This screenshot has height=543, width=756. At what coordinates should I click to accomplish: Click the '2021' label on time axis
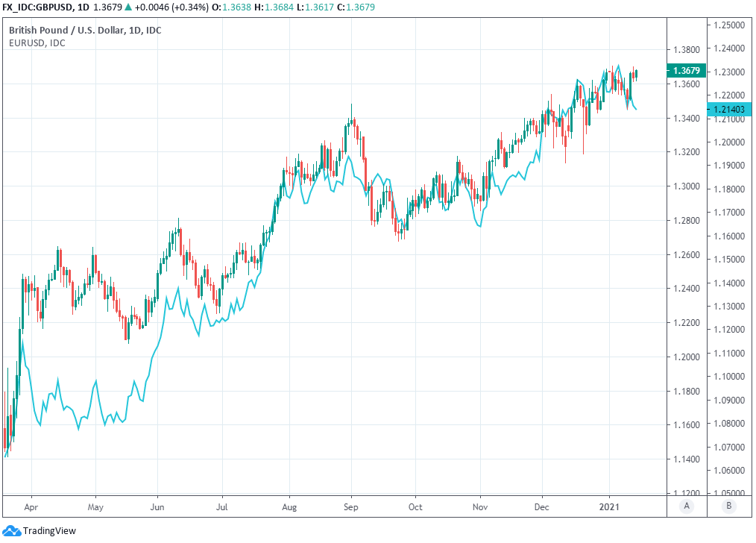(x=610, y=506)
